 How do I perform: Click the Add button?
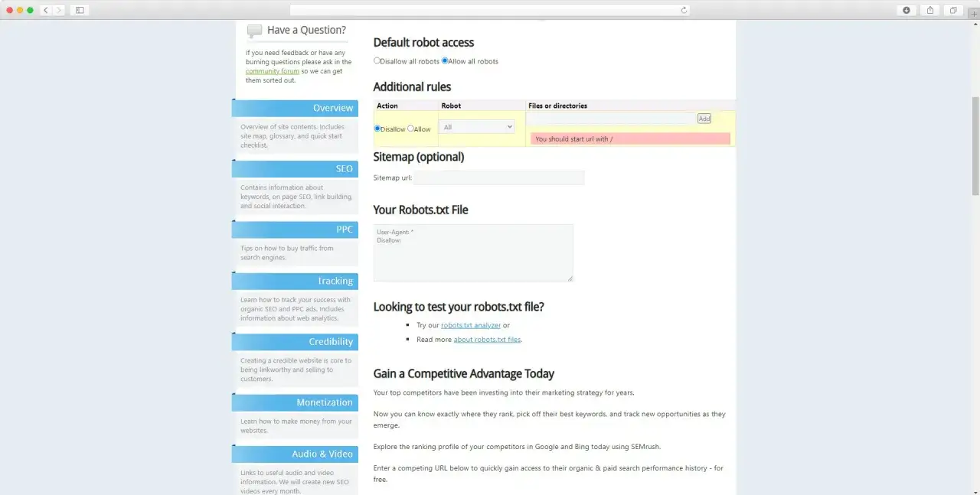click(704, 119)
